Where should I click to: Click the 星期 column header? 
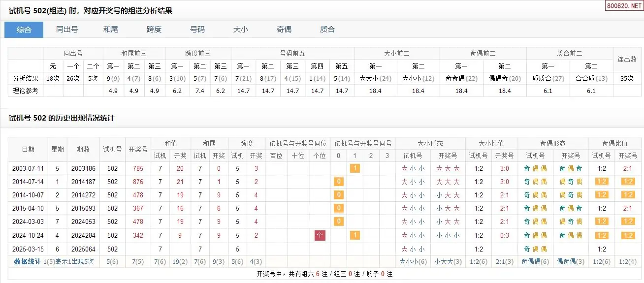(58, 149)
